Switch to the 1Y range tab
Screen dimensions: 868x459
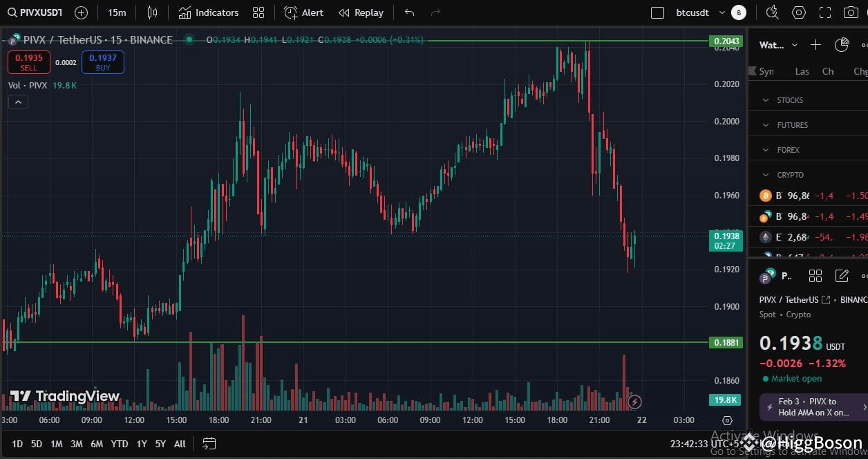coord(142,444)
